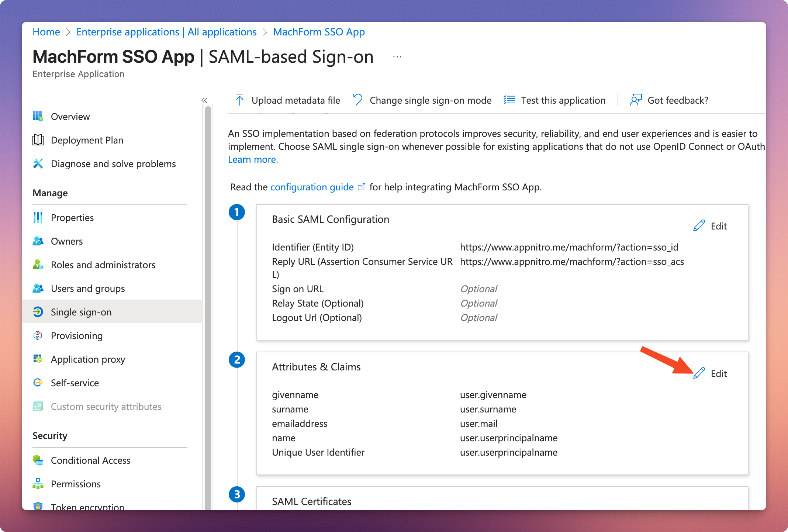Open the ellipsis more options menu
788x532 pixels.
coord(397,57)
